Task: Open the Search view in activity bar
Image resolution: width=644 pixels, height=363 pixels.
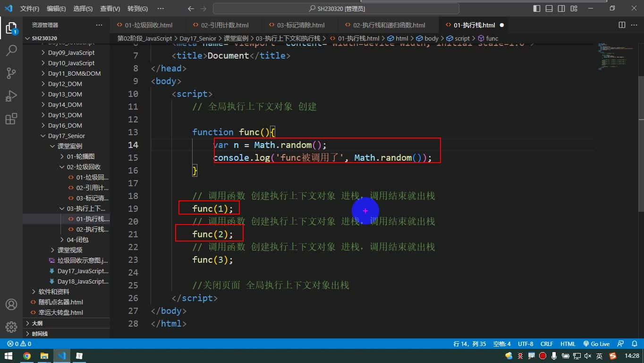Action: (11, 51)
